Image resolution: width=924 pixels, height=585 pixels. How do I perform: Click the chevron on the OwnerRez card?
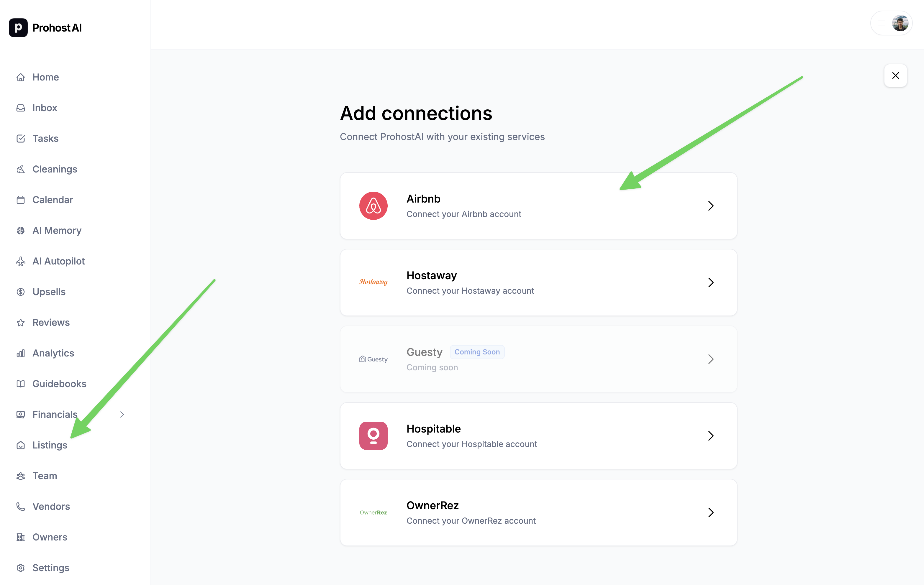click(711, 512)
